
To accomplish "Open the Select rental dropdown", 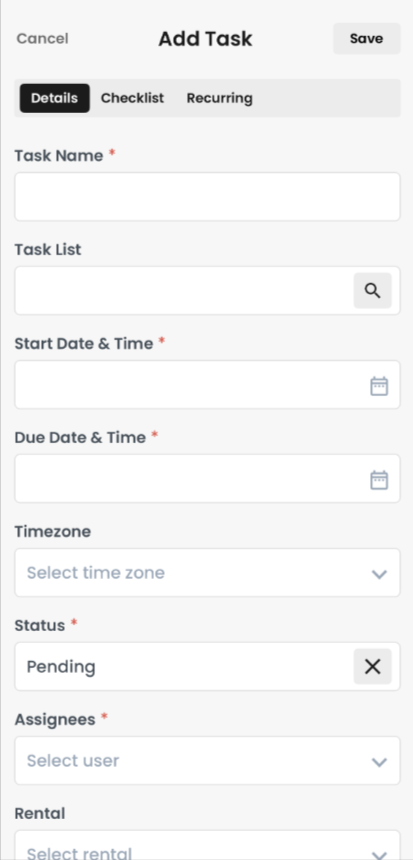I will [207, 845].
